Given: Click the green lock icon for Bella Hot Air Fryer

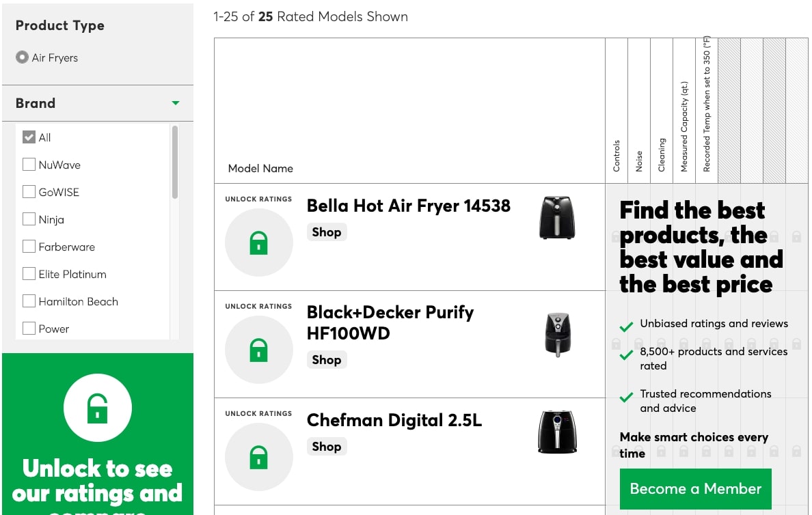Looking at the screenshot, I should pos(258,242).
